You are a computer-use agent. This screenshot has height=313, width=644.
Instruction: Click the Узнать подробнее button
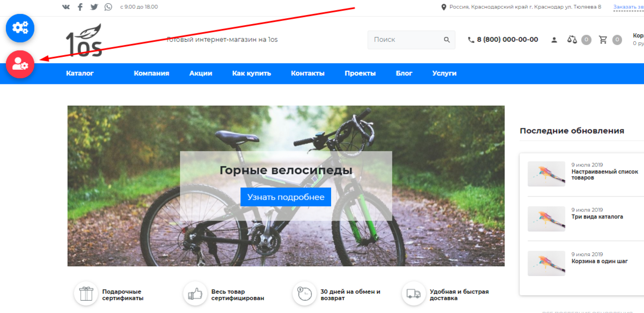[x=286, y=197]
